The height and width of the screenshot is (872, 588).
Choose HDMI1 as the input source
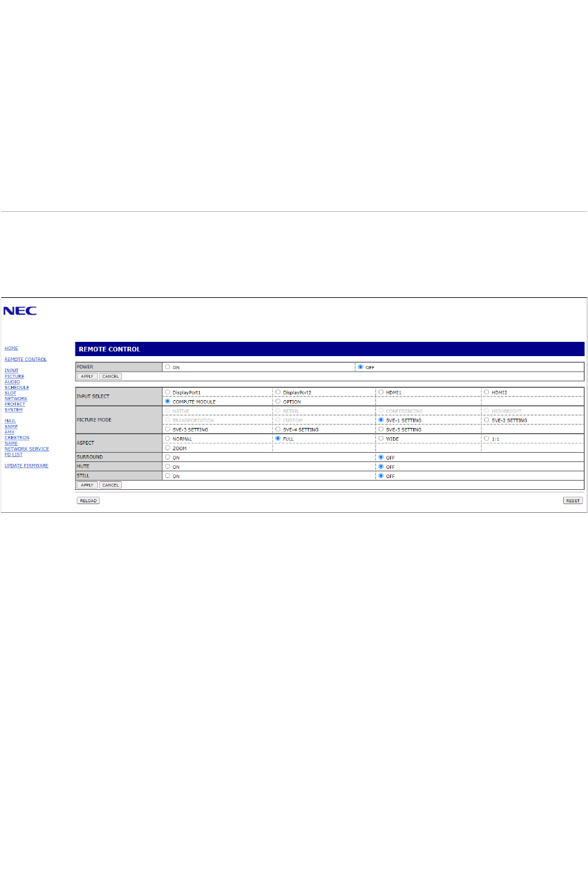pos(381,392)
